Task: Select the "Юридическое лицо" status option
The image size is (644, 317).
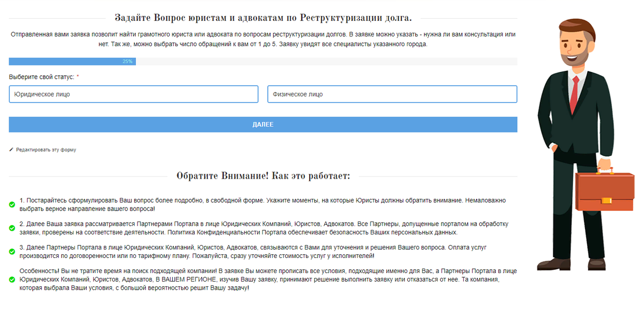Action: 134,94
